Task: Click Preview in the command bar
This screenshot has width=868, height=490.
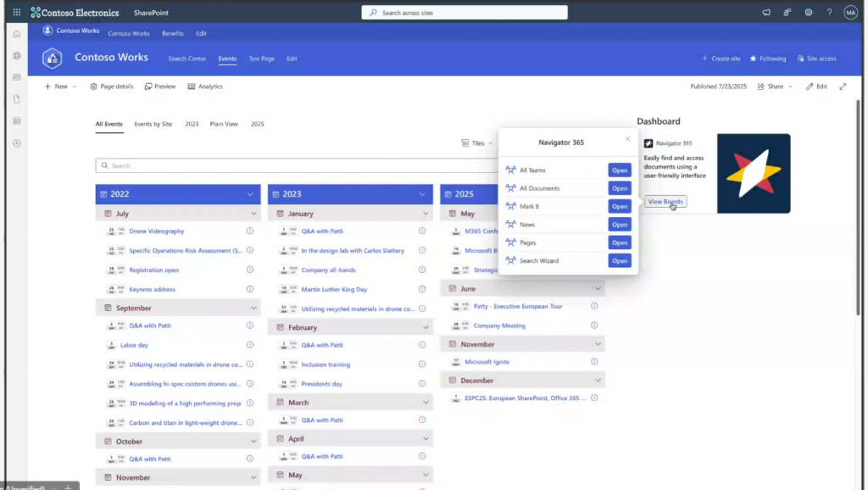Action: pos(160,86)
